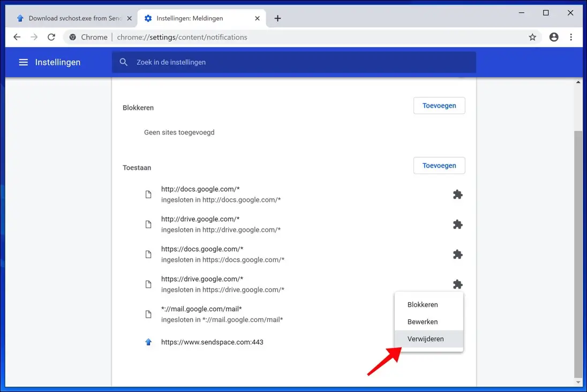Click the http://docs.google.com/* entry text
Screen dimensions: 587x392
200,189
